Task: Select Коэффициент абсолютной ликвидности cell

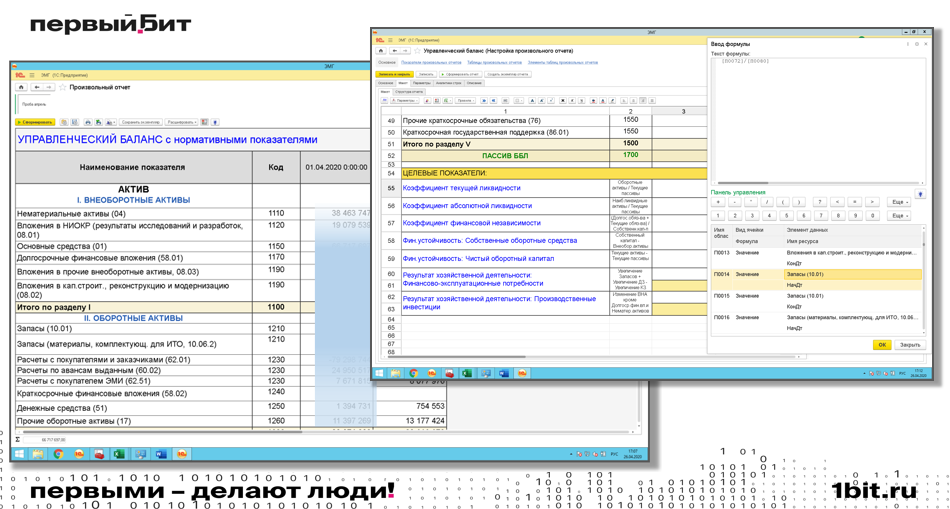Action: pos(505,205)
